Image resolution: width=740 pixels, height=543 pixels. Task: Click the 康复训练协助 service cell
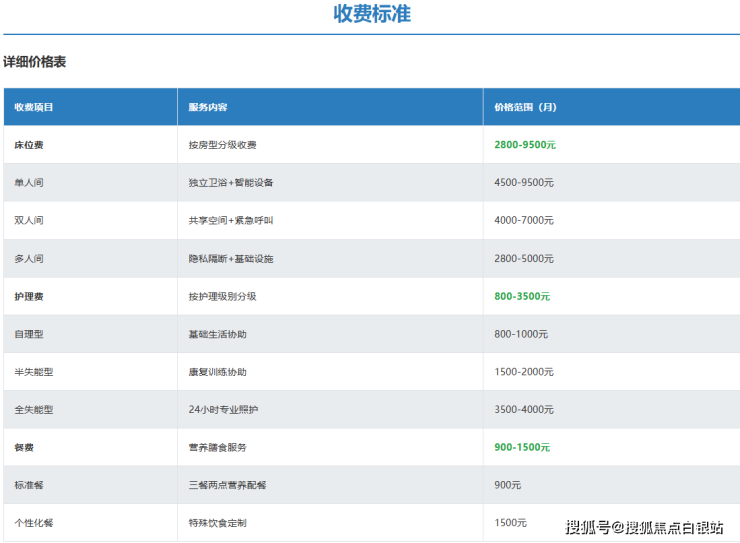coord(217,372)
